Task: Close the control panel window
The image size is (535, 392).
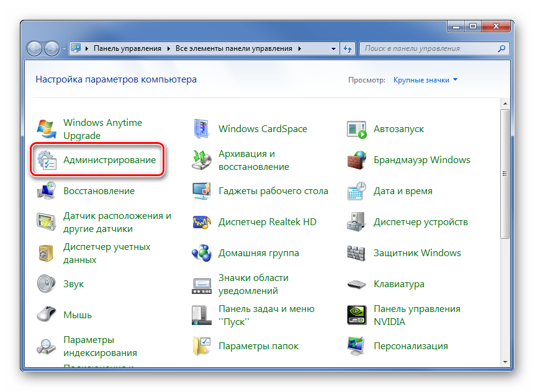Action: 496,27
